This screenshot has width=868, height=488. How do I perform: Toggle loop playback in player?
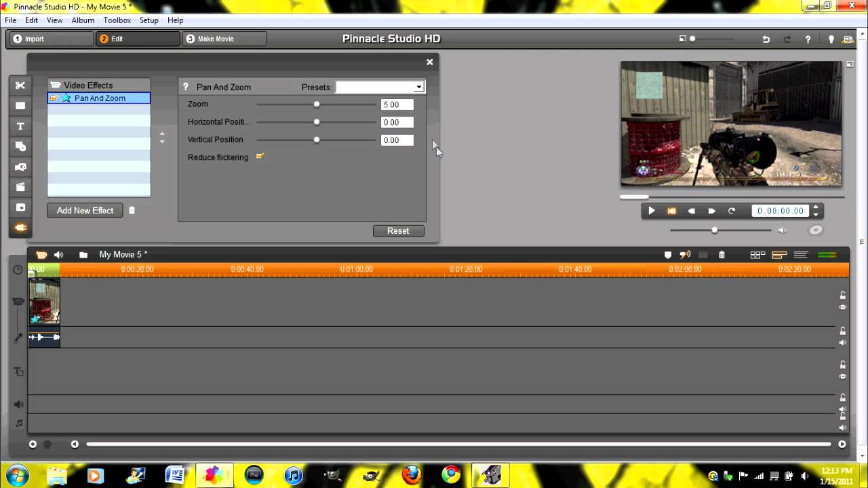coord(731,211)
